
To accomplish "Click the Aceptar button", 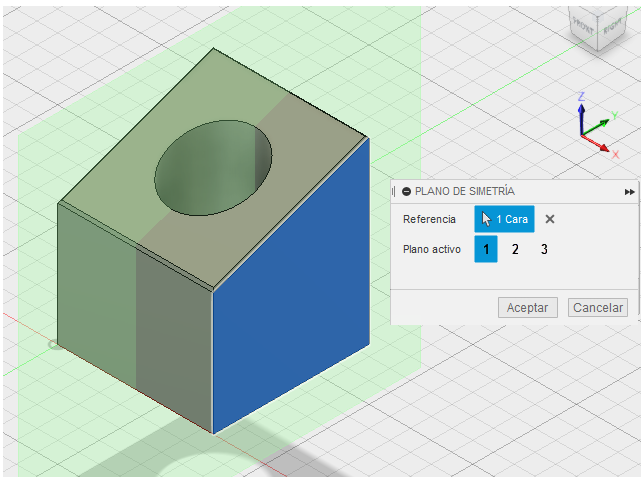I will pyautogui.click(x=527, y=307).
